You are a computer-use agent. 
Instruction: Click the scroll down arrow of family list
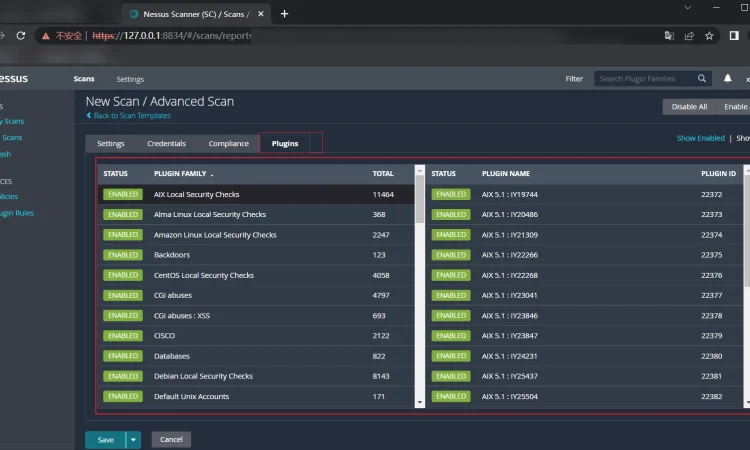pos(419,403)
